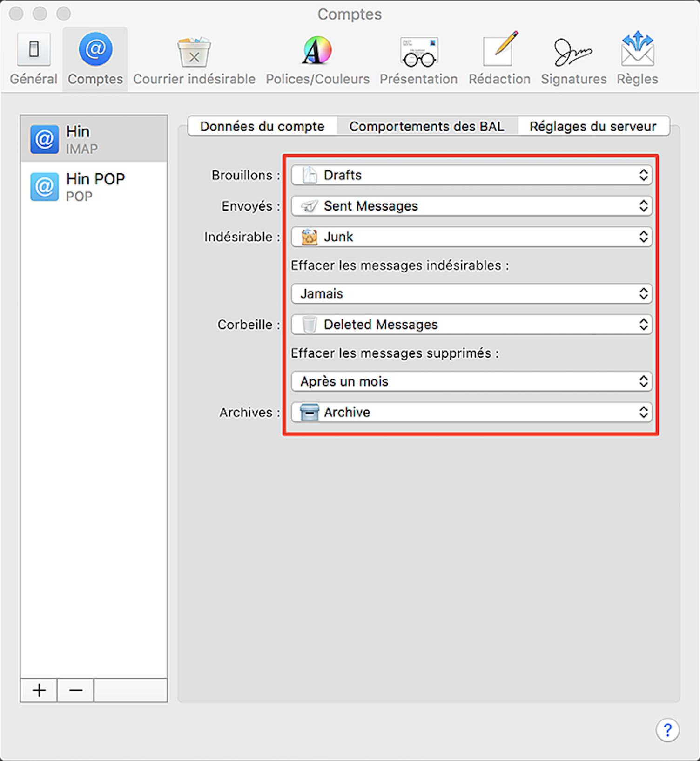Viewport: 700px width, 761px height.
Task: Click the Envoyés label
Action: pos(251,206)
